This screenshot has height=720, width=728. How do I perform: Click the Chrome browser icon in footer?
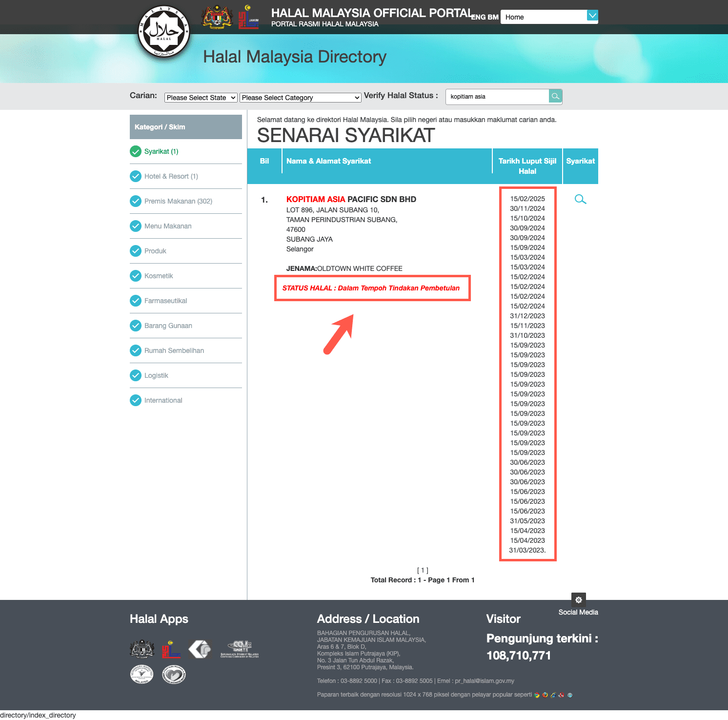pyautogui.click(x=537, y=695)
